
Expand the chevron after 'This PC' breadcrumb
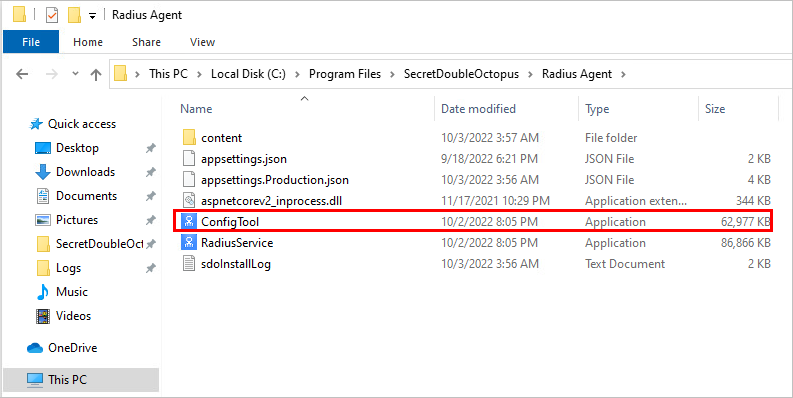click(x=199, y=74)
